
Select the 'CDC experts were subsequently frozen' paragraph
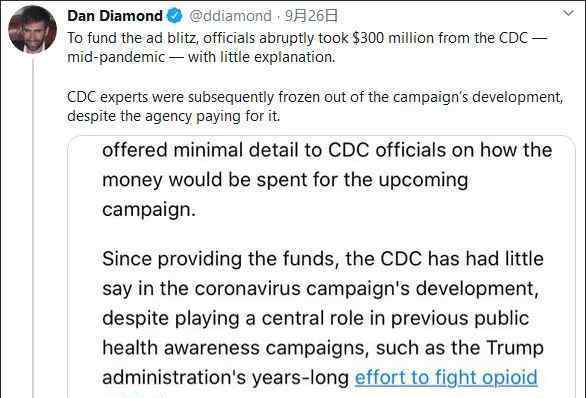tap(315, 107)
